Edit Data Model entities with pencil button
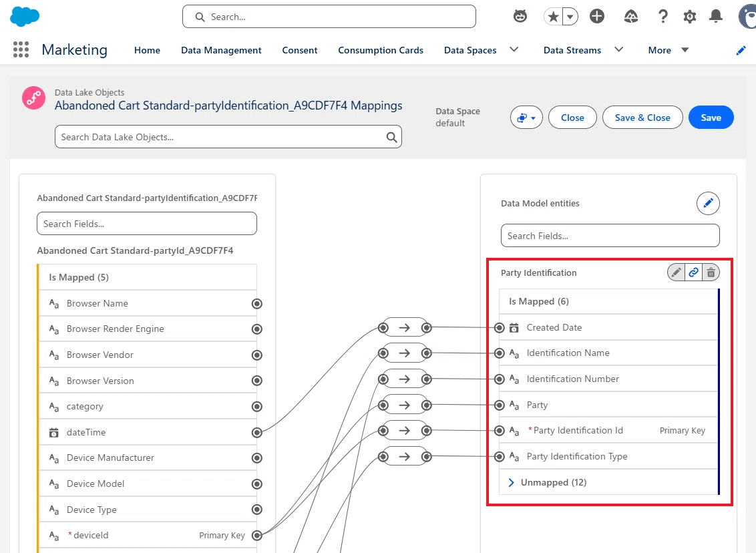The image size is (756, 553). pos(708,203)
